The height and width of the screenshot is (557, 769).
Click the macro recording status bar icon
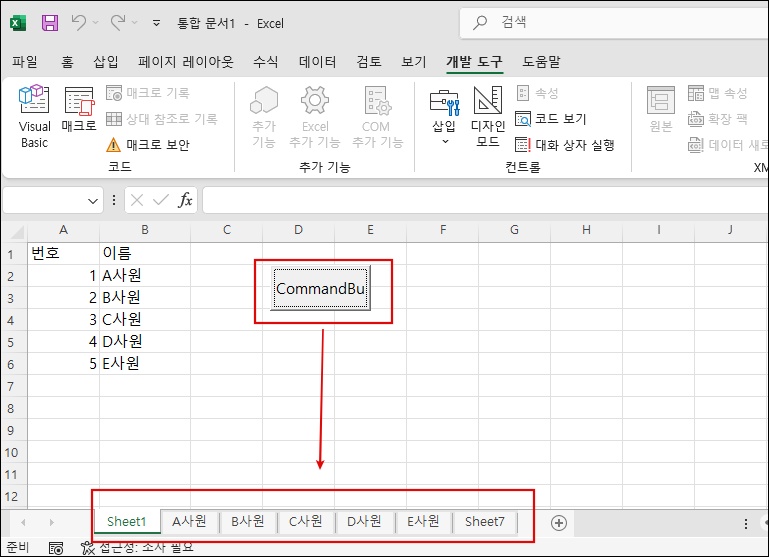click(55, 548)
